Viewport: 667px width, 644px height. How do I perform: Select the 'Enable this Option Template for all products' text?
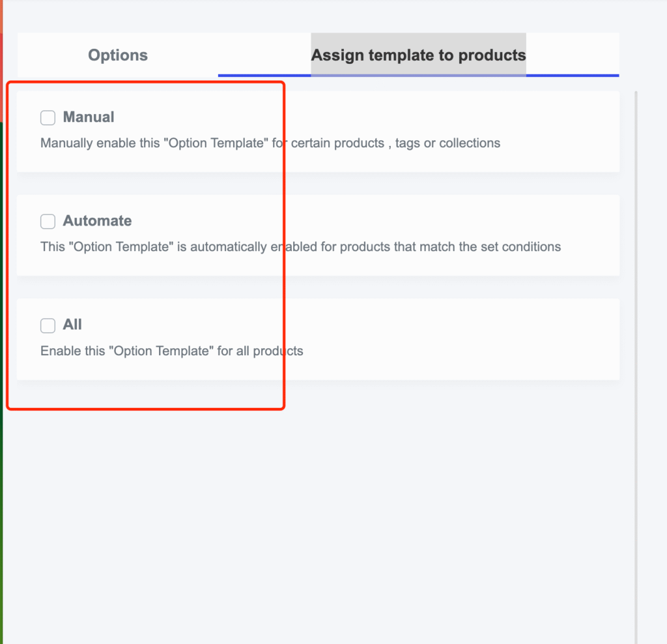pyautogui.click(x=171, y=351)
